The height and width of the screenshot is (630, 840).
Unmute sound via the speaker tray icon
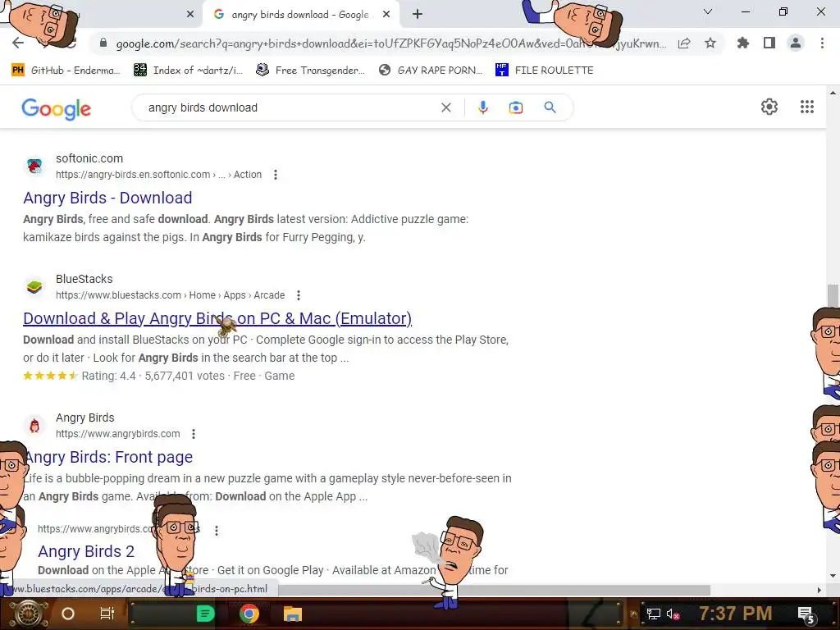point(673,614)
